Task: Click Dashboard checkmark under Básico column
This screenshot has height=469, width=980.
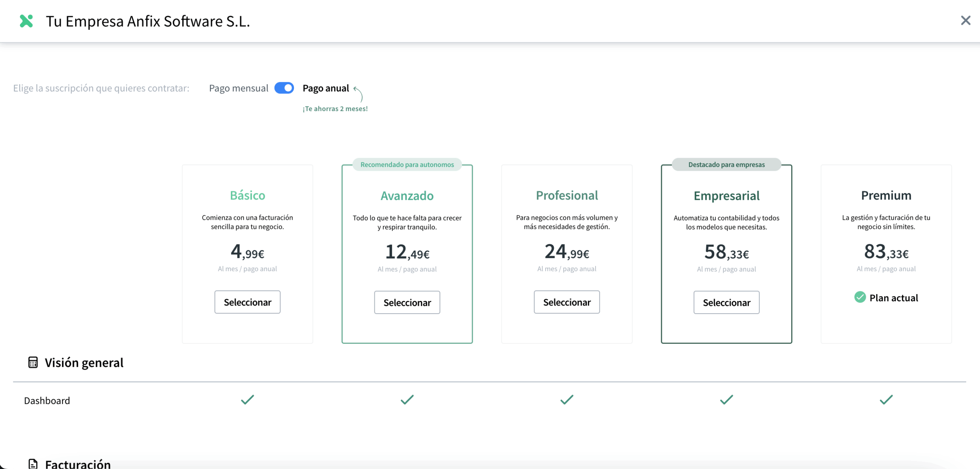Action: pos(247,400)
